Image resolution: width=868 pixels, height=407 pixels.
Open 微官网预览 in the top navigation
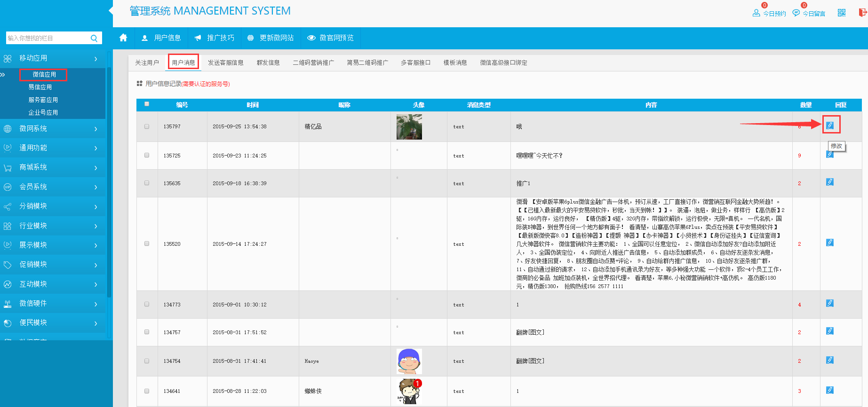[331, 38]
